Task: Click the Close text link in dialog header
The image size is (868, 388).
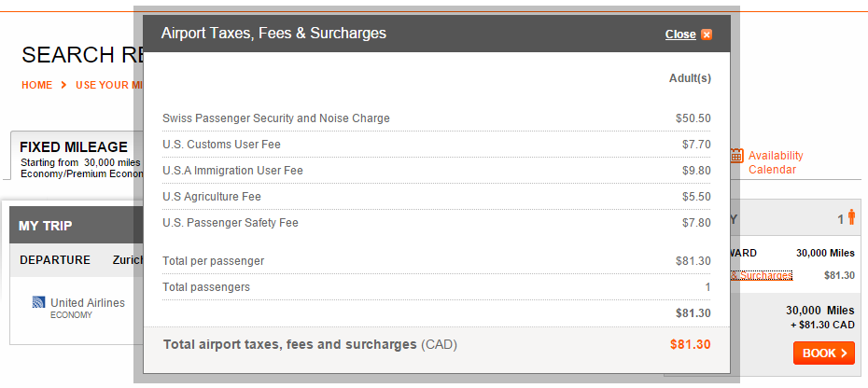Action: [680, 35]
